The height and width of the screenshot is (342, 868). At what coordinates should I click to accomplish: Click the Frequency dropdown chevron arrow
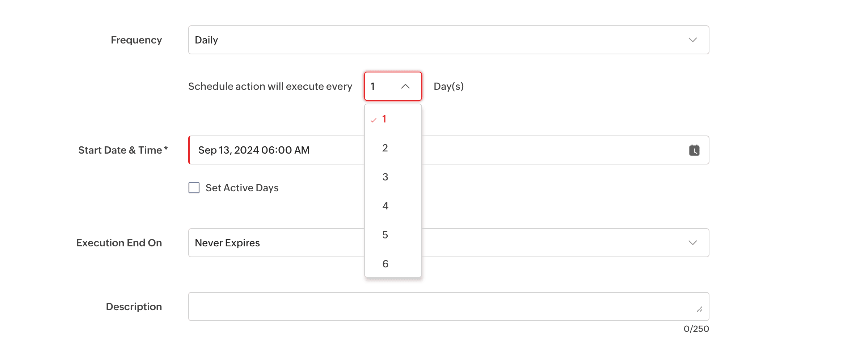692,40
